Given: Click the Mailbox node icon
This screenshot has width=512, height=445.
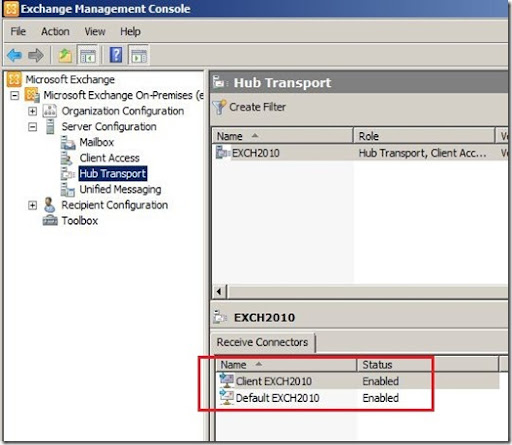Looking at the screenshot, I should coord(68,142).
